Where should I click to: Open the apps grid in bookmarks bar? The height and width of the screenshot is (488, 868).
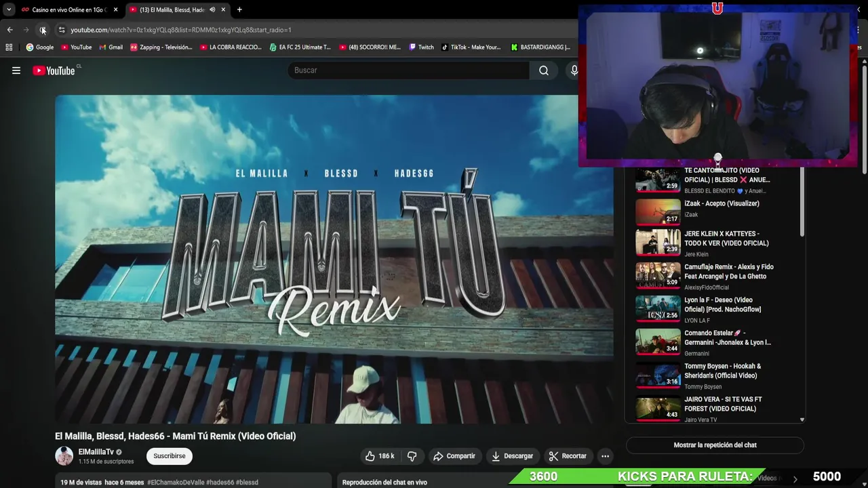(9, 47)
